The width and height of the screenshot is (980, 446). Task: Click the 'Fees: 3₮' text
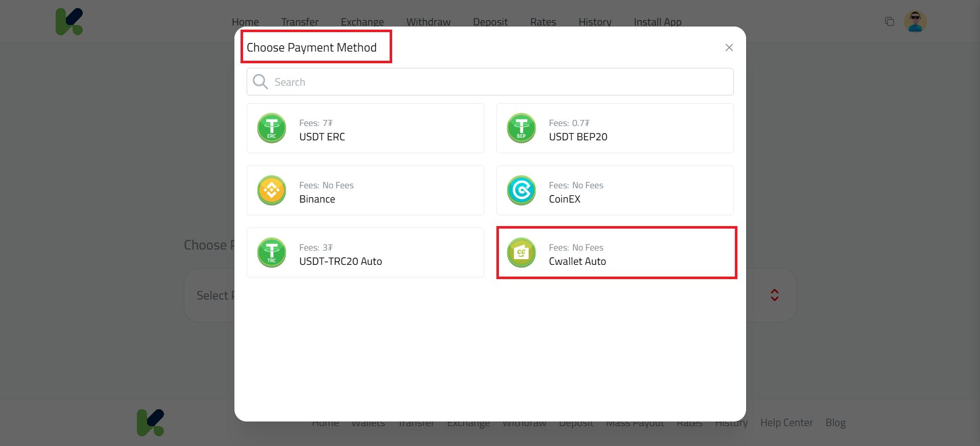click(x=316, y=247)
